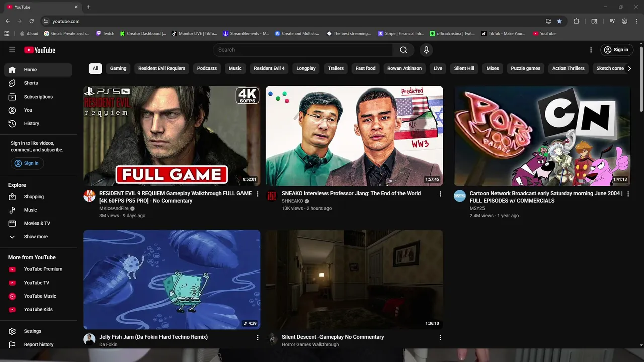
Task: Open Settings in the sidebar
Action: (38, 331)
